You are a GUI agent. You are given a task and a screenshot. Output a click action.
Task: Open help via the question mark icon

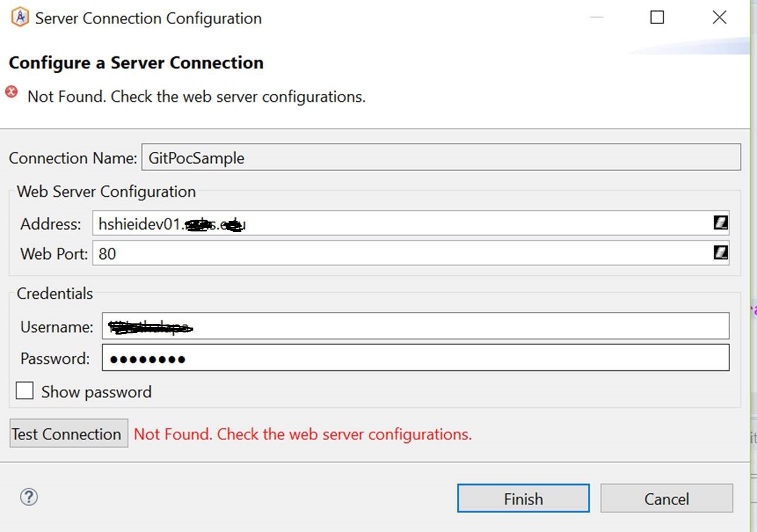29,497
